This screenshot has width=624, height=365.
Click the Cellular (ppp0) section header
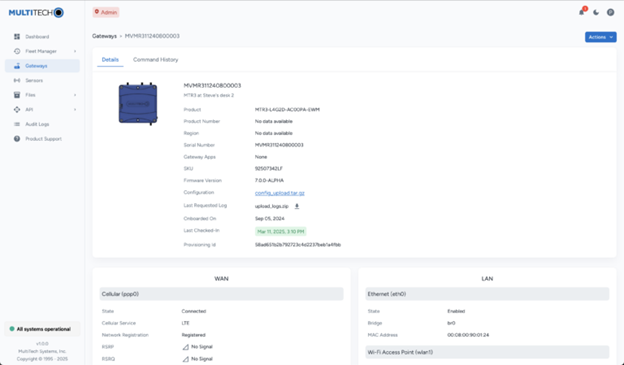pyautogui.click(x=221, y=294)
